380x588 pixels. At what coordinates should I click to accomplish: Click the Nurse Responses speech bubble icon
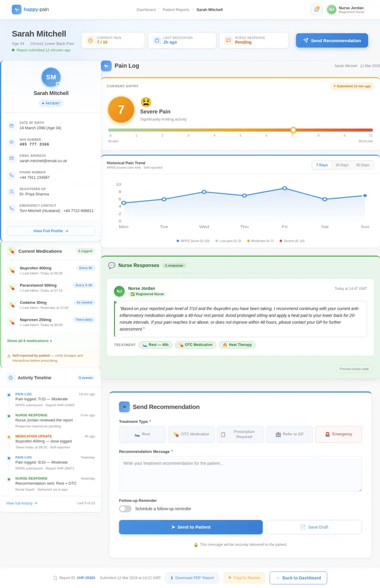tap(112, 265)
